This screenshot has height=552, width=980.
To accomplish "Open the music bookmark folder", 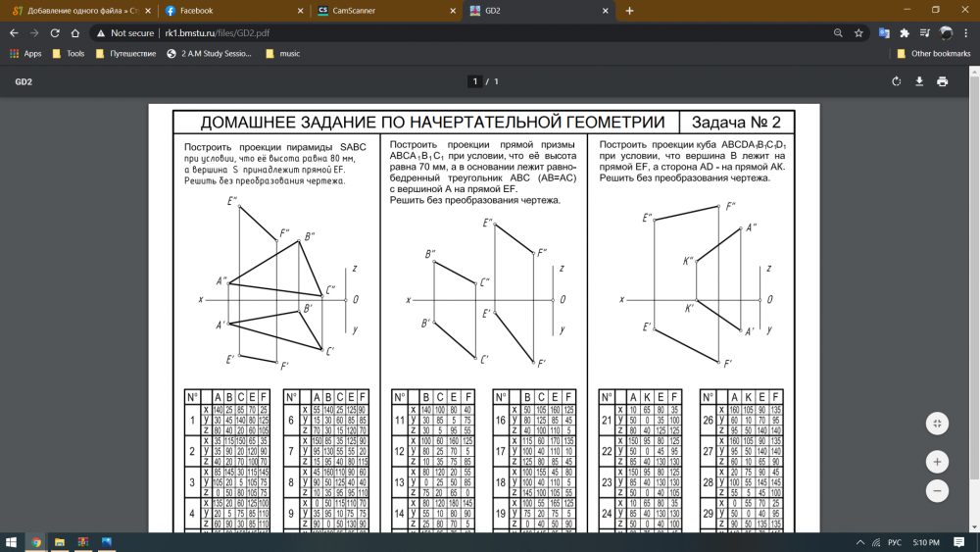I will click(282, 54).
